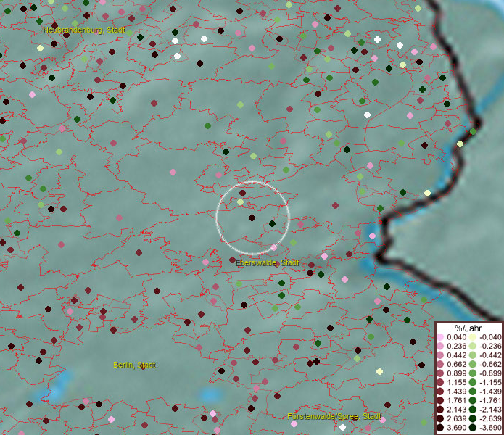
Task: Pick the 0.442 legend color swatch
Action: 440,355
